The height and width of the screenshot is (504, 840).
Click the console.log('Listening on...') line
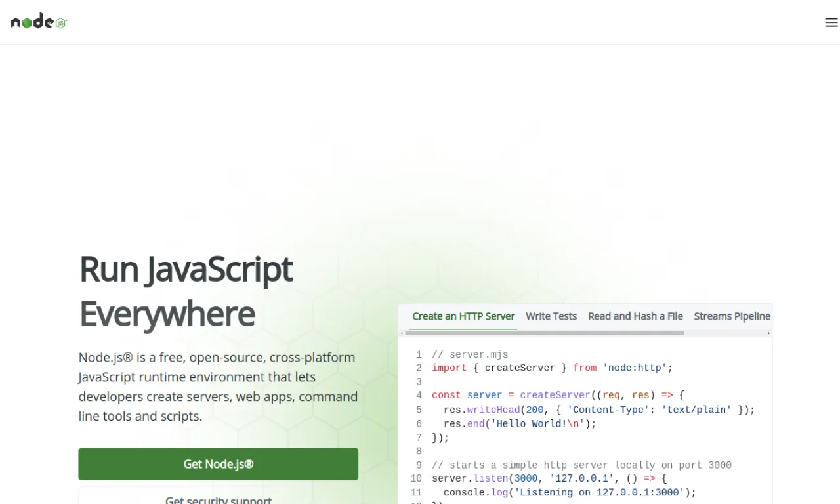coord(570,493)
